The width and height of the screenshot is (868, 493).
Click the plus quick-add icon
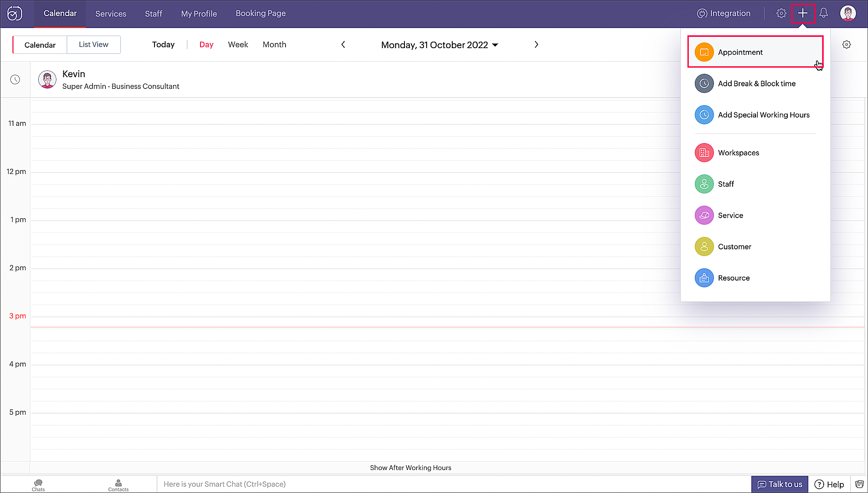click(802, 13)
